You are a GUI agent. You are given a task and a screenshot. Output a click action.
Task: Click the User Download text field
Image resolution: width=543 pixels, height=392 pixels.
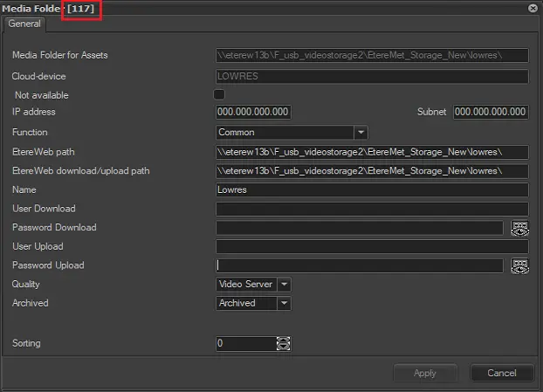coord(372,209)
